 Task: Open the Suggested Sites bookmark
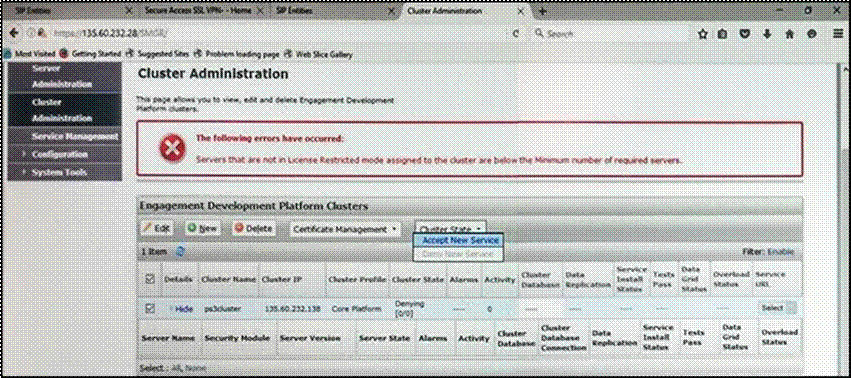[x=157, y=54]
